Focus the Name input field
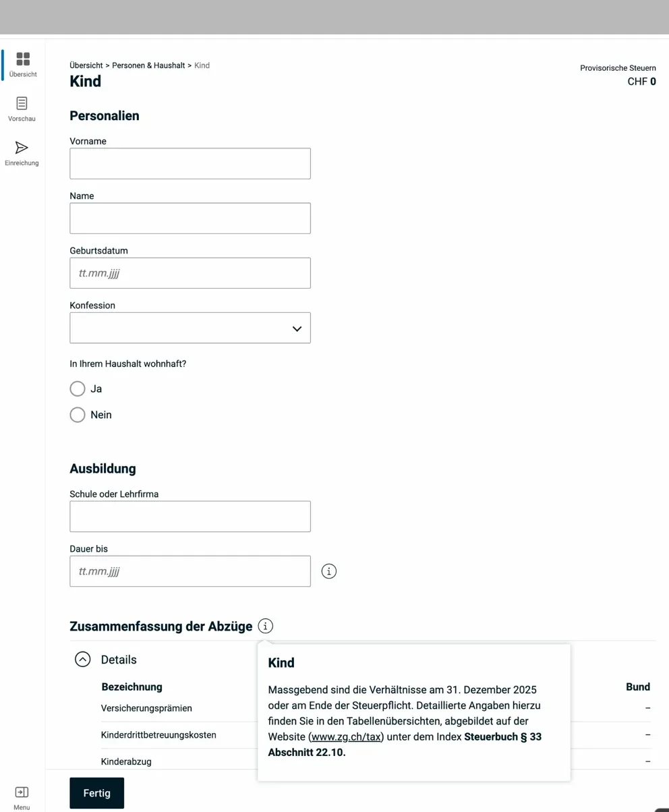 pos(190,219)
